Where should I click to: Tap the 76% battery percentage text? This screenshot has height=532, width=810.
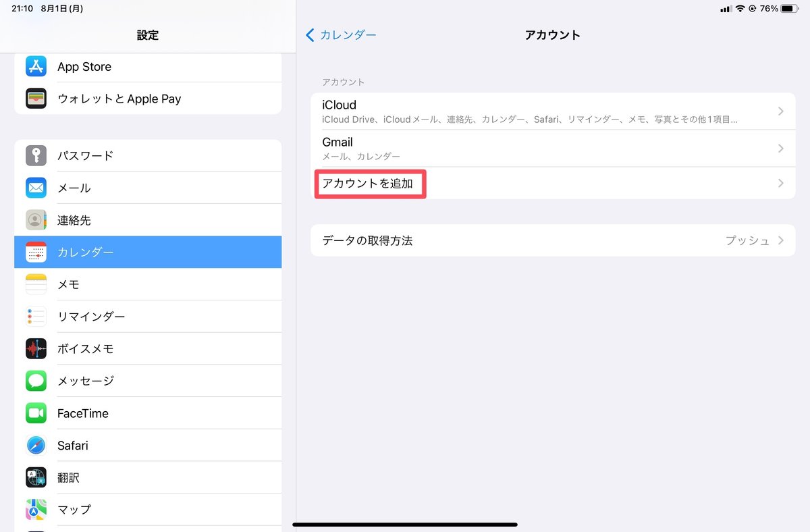tap(769, 9)
